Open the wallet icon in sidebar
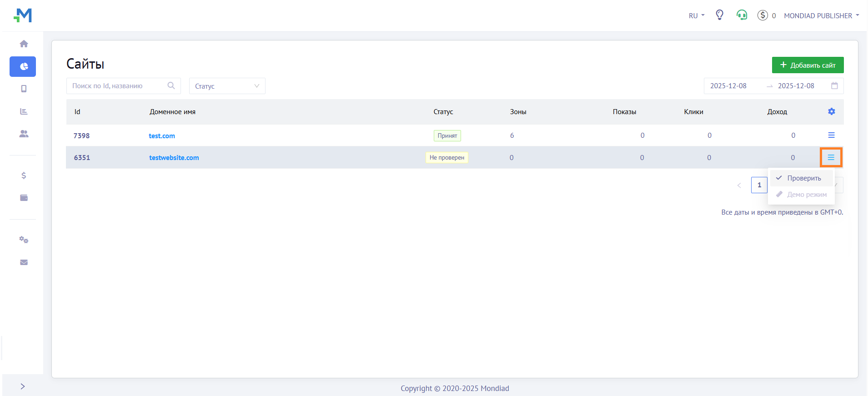This screenshot has width=868, height=396. coord(24,198)
